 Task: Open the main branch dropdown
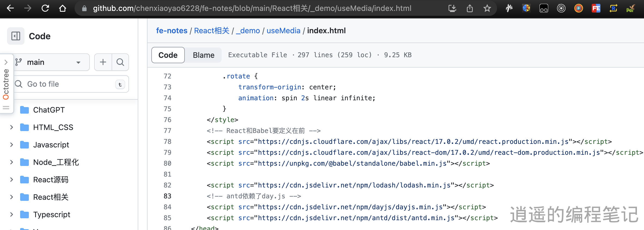tap(51, 62)
